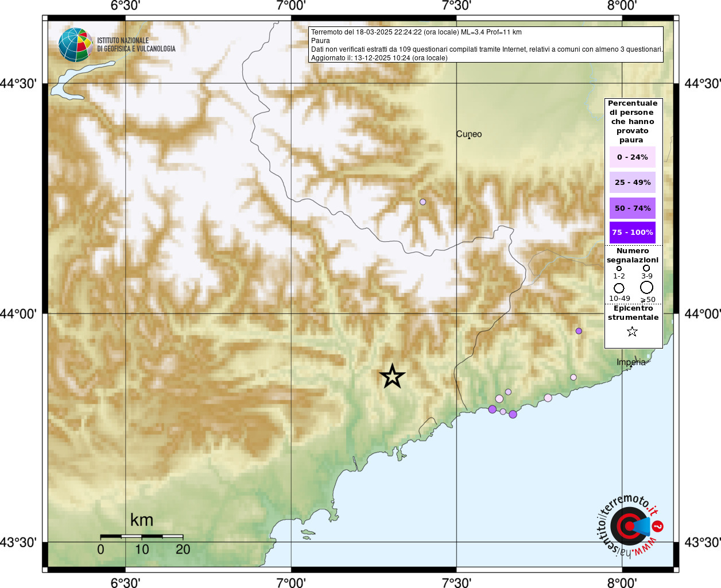Click the 'Terremoto del 18-03-2025' header line

[x=416, y=32]
